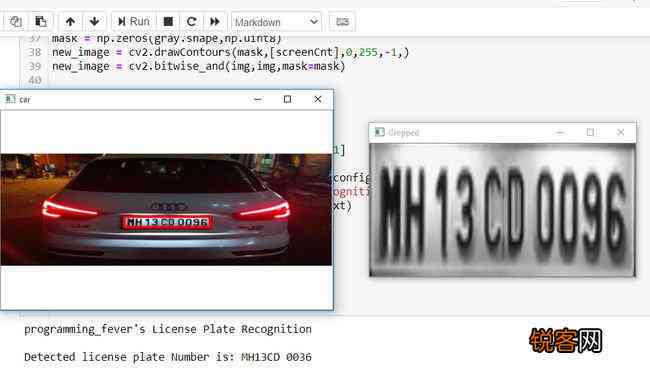Maximize the Cropped window
Screen dimensions: 650x372
[x=590, y=132]
